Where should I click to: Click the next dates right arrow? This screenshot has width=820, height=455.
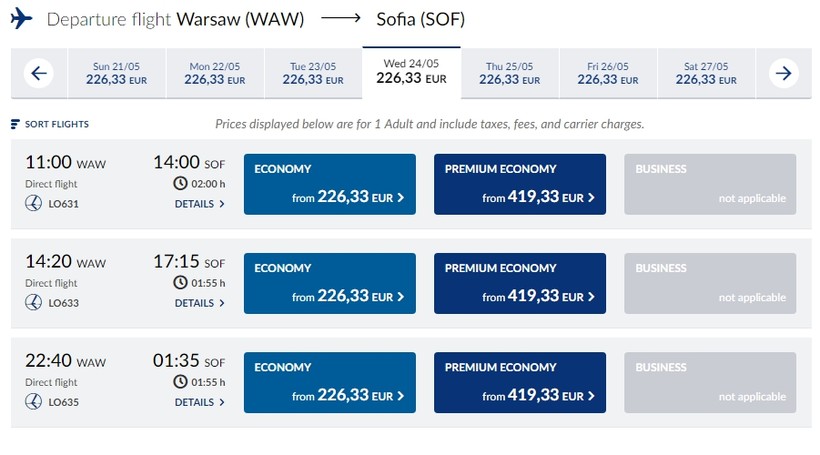pyautogui.click(x=783, y=73)
